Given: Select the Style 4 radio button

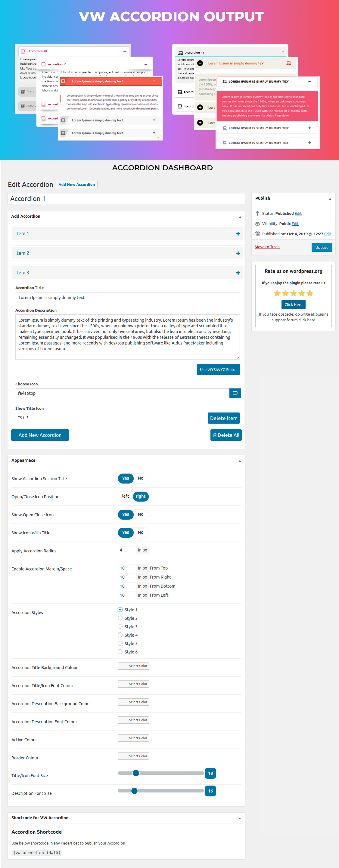Looking at the screenshot, I should click(120, 635).
